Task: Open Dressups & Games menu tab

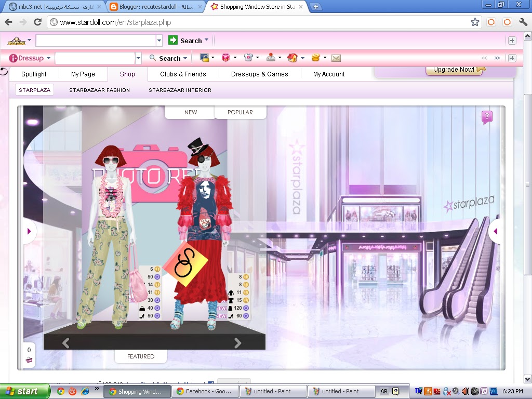Action: tap(260, 74)
